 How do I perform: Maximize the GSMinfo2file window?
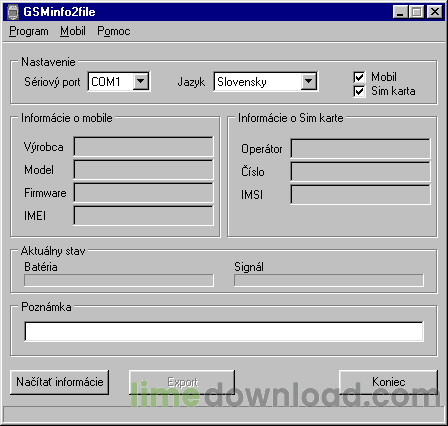[416, 12]
